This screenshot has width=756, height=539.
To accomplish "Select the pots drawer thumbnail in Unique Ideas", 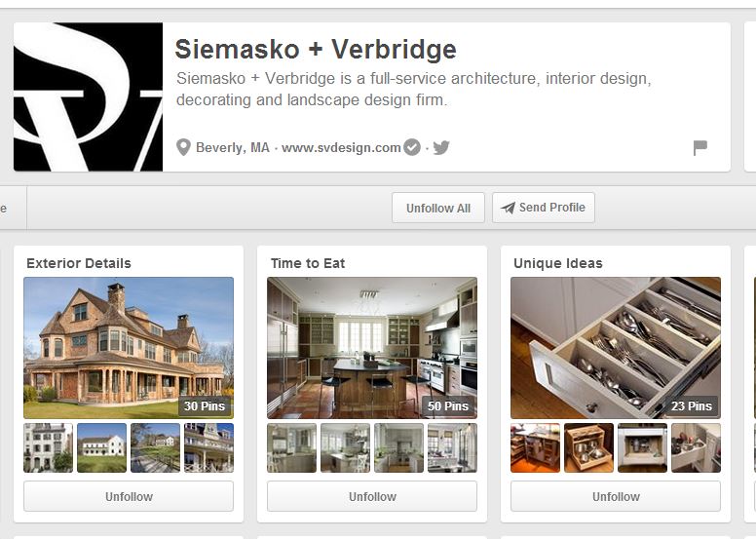I will tap(588, 447).
